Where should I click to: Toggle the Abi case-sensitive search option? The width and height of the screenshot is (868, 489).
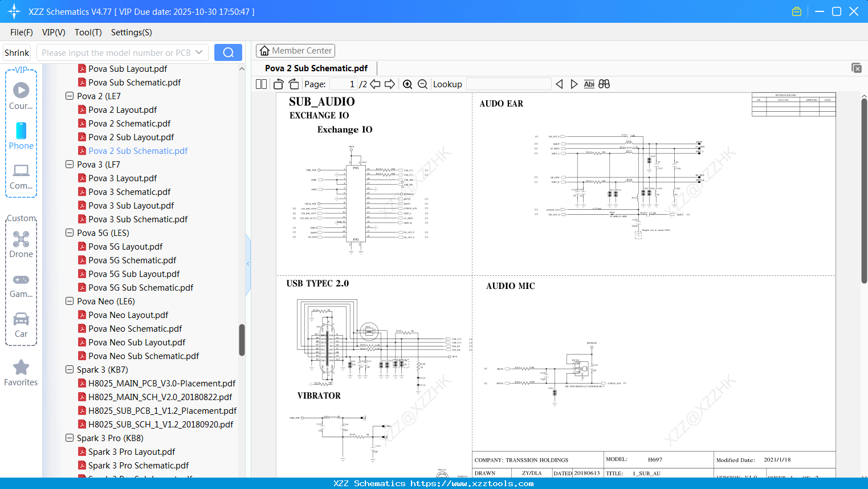click(589, 84)
